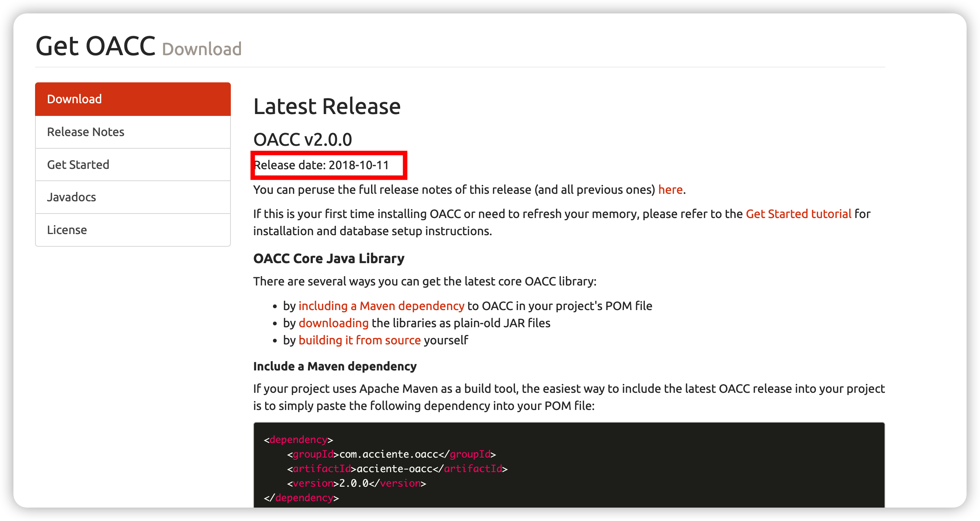This screenshot has width=980, height=521.
Task: Select the Download sidebar item
Action: (x=133, y=99)
